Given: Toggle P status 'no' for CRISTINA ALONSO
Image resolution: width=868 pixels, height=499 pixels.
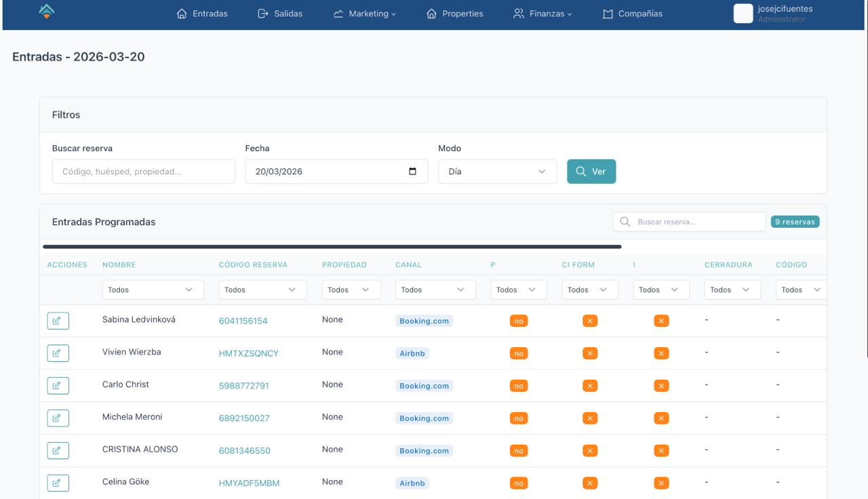Looking at the screenshot, I should [519, 451].
